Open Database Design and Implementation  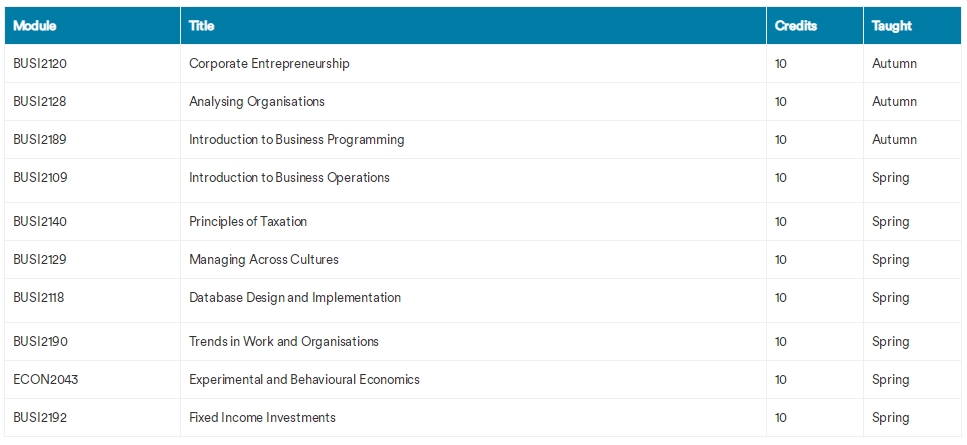point(295,298)
